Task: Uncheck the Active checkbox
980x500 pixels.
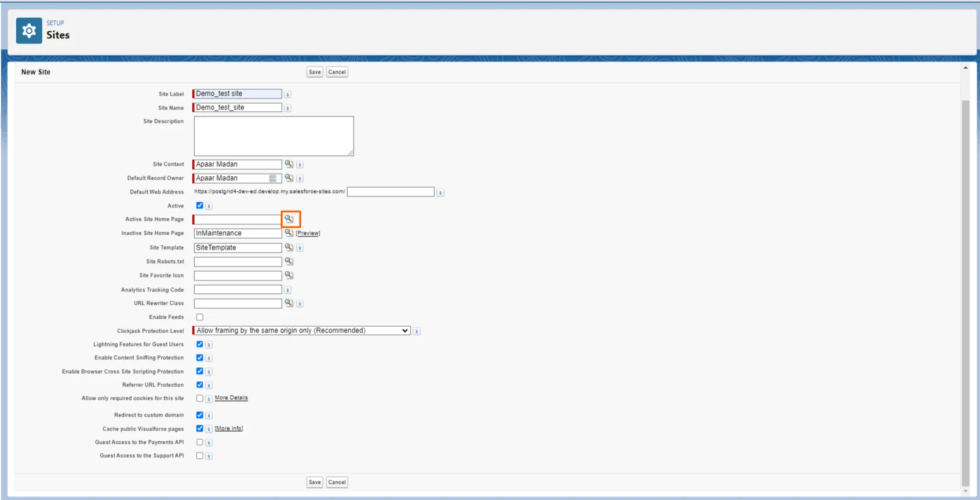Action: click(200, 206)
